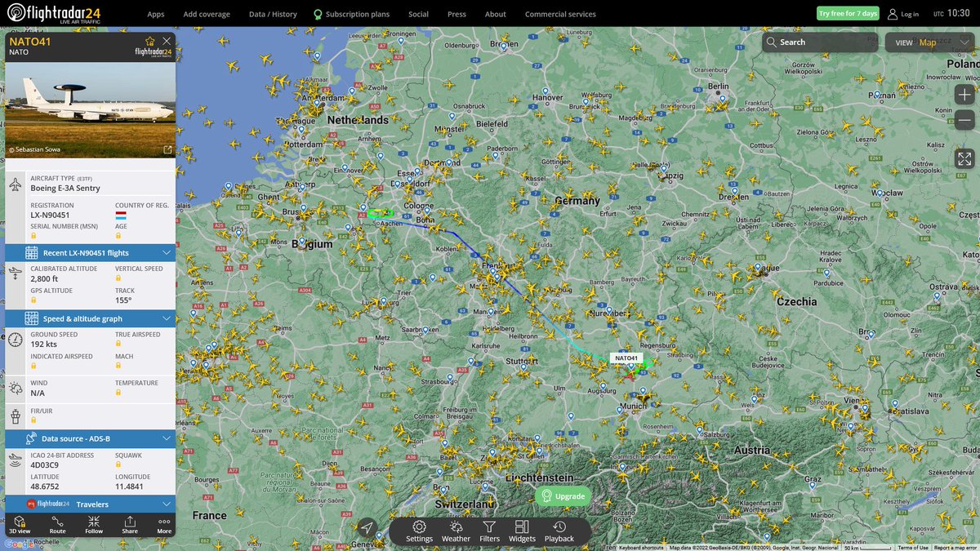This screenshot has height=551, width=980.
Task: Click the NATO41 aircraft photo
Action: pyautogui.click(x=90, y=109)
